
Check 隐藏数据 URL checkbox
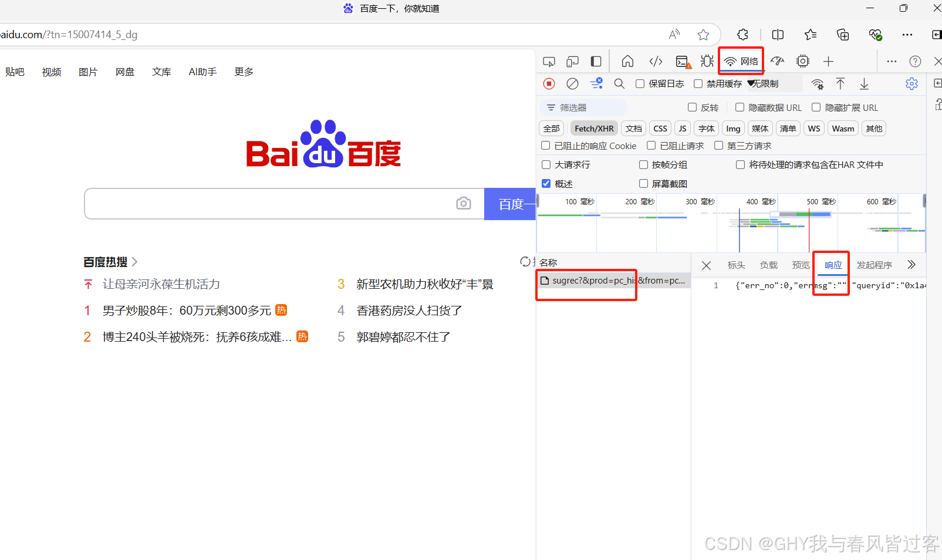point(740,107)
